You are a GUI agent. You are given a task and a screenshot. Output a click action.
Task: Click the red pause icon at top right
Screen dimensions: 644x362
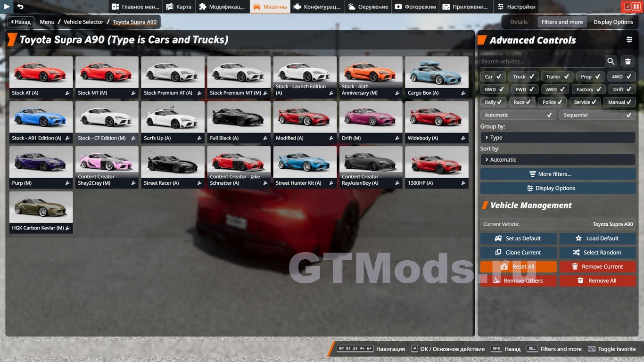(636, 7)
